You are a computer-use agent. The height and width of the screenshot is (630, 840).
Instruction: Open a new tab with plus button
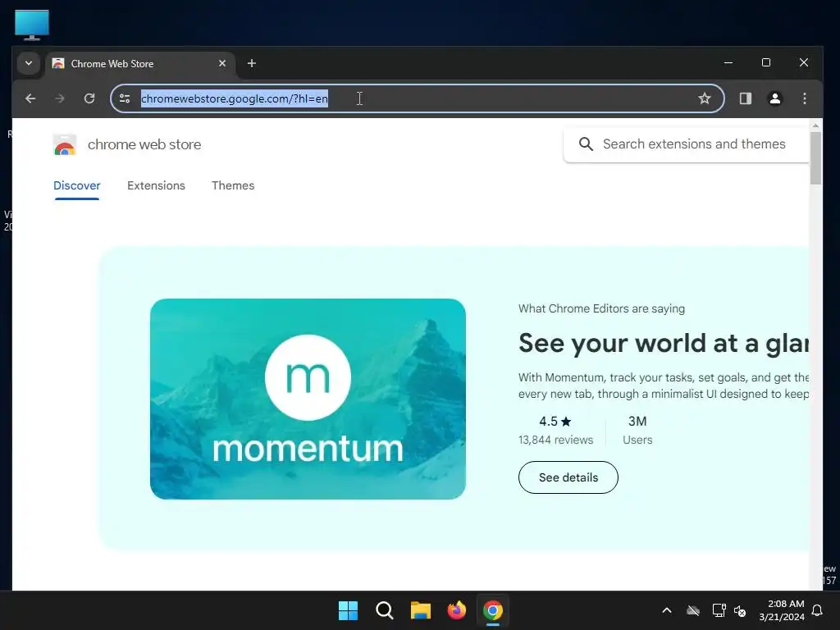[251, 63]
